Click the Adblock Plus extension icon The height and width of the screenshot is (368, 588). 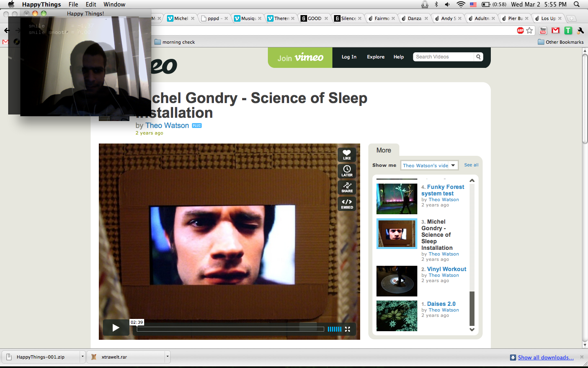(520, 31)
